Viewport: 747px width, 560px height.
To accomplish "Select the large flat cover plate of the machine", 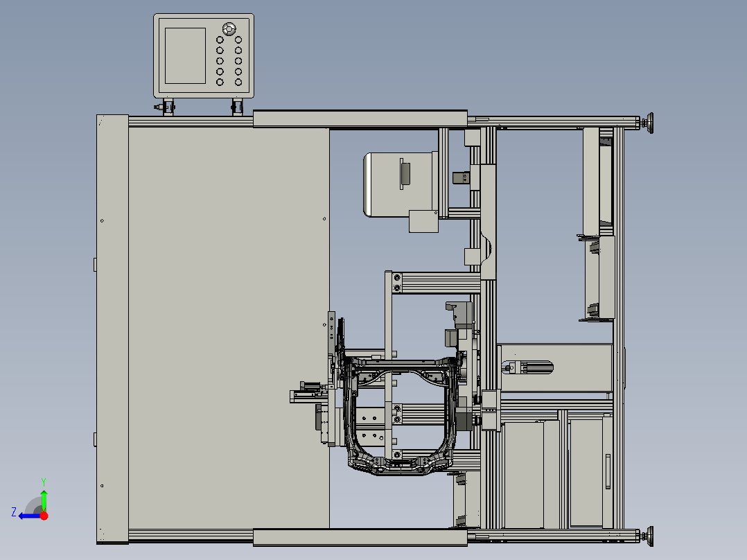I will 229,327.
